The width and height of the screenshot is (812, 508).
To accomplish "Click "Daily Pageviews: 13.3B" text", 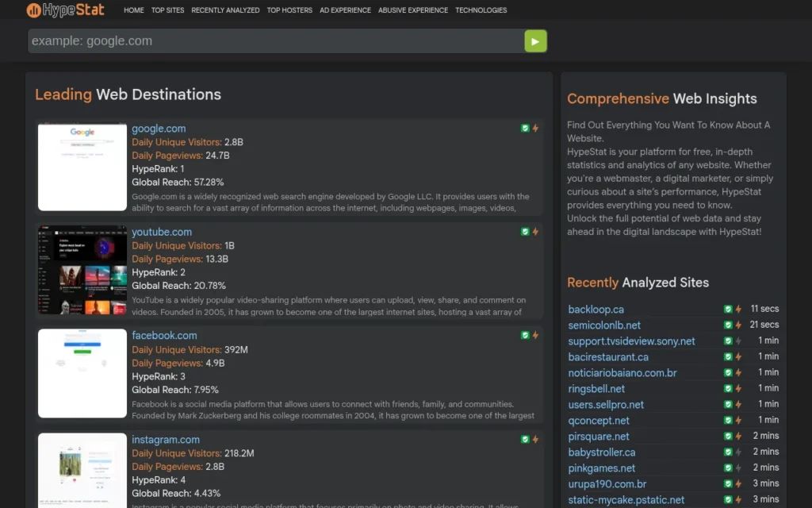I will point(180,260).
